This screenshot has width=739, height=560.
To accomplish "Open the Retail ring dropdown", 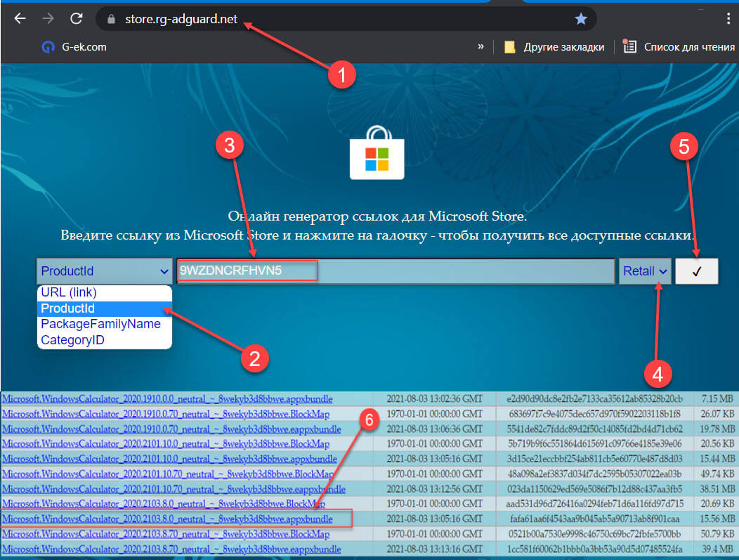I will [x=645, y=271].
